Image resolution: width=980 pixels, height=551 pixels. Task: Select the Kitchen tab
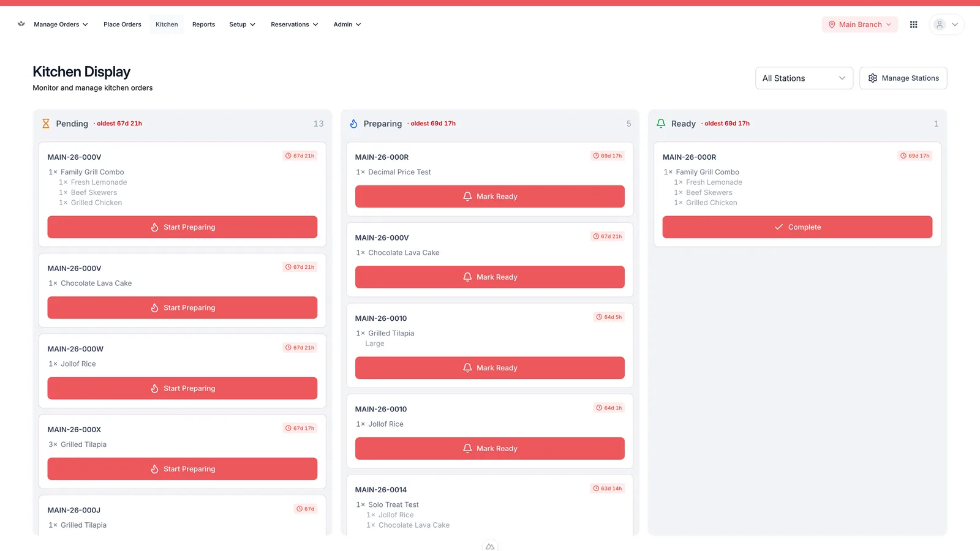(167, 24)
